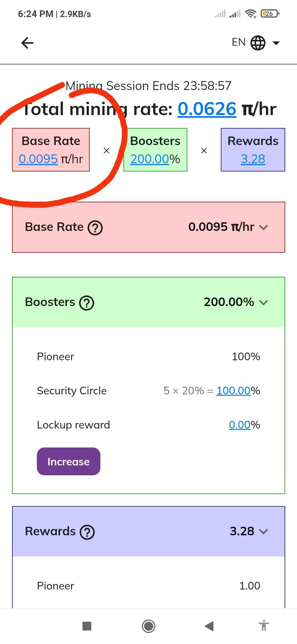Click the Lockup reward 0.00 link

[240, 425]
